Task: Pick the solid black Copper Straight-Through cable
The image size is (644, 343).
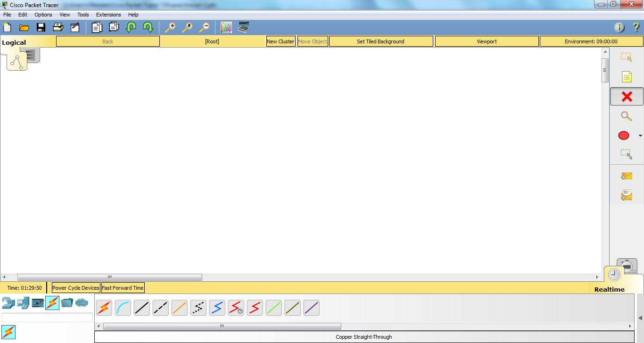Action: pyautogui.click(x=142, y=308)
